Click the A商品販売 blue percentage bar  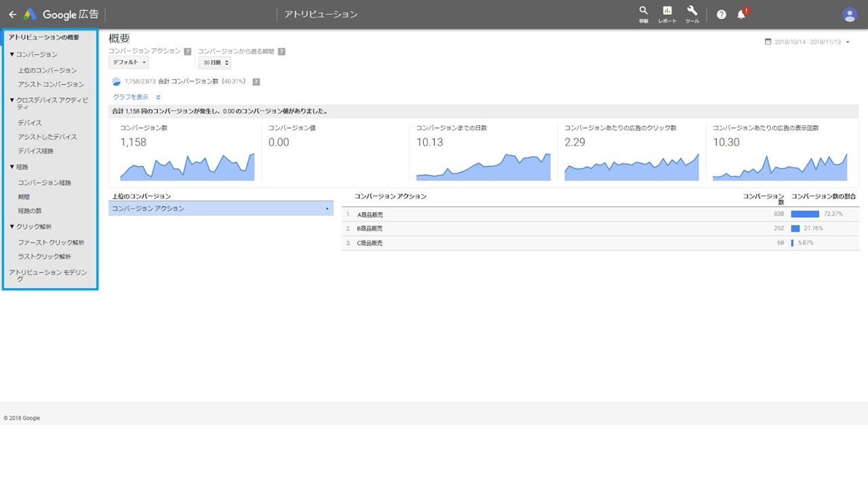805,214
